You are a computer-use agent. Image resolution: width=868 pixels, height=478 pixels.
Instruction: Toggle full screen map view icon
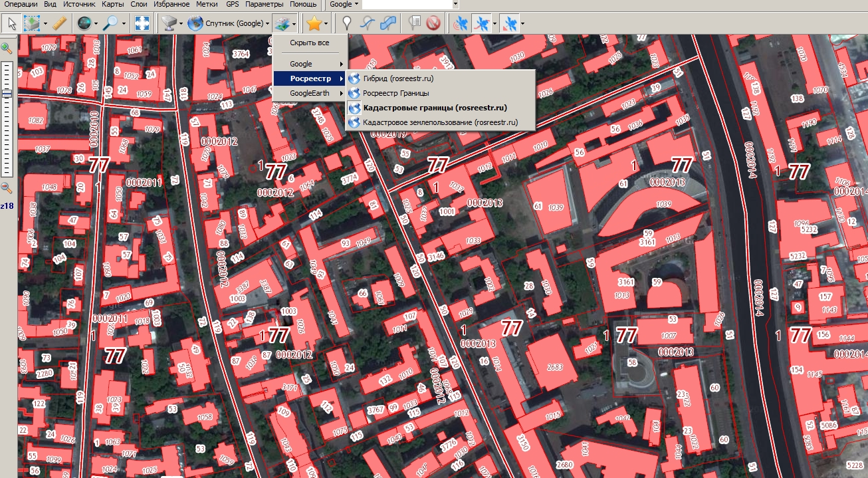142,24
